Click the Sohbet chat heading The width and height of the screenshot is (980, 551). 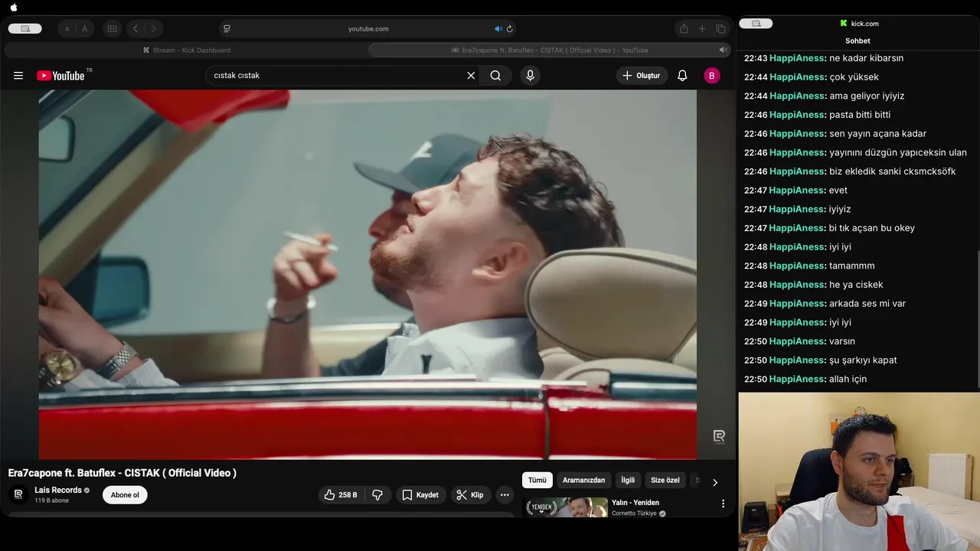[x=857, y=41]
